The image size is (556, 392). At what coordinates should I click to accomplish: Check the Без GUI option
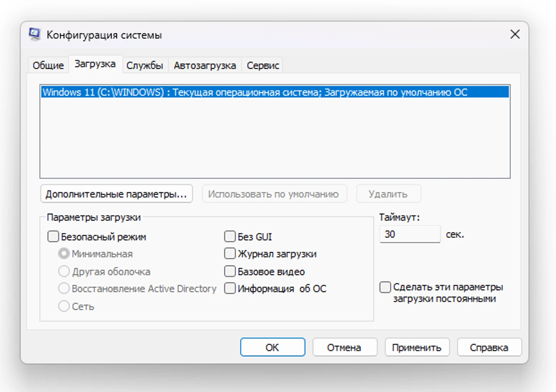click(x=230, y=237)
